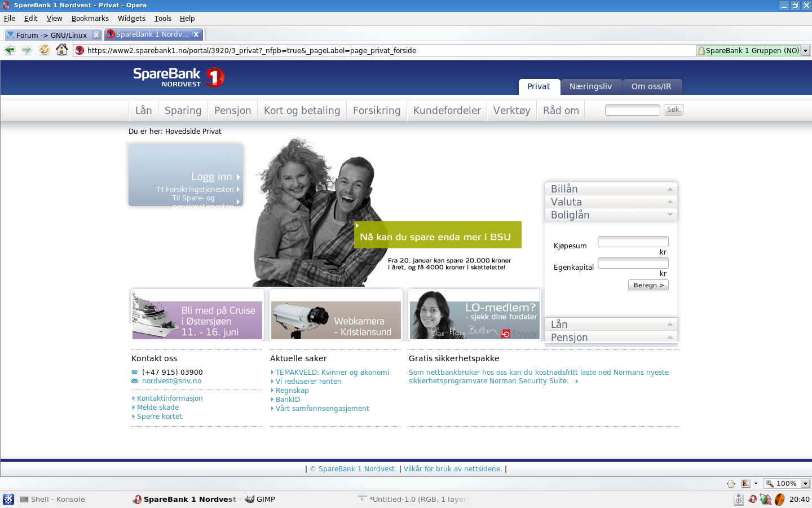Switch to the Forum -> GNU/Linux tab

coord(53,35)
